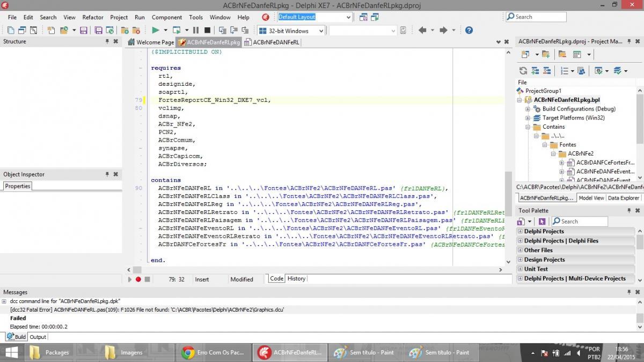Pin the Tool Palette panel pushpin
The height and width of the screenshot is (362, 644).
(630, 211)
